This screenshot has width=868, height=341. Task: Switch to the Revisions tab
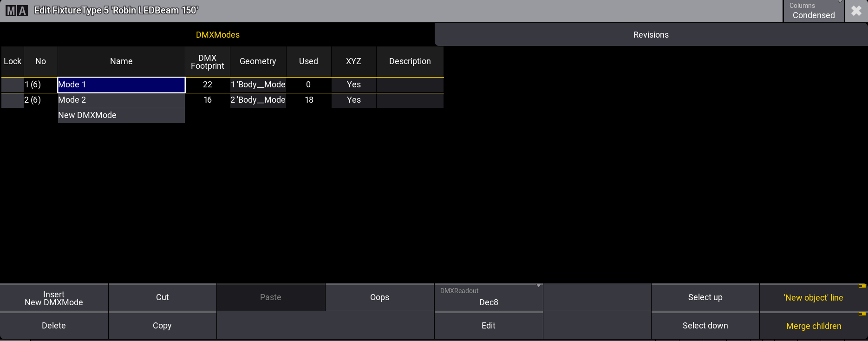[651, 35]
